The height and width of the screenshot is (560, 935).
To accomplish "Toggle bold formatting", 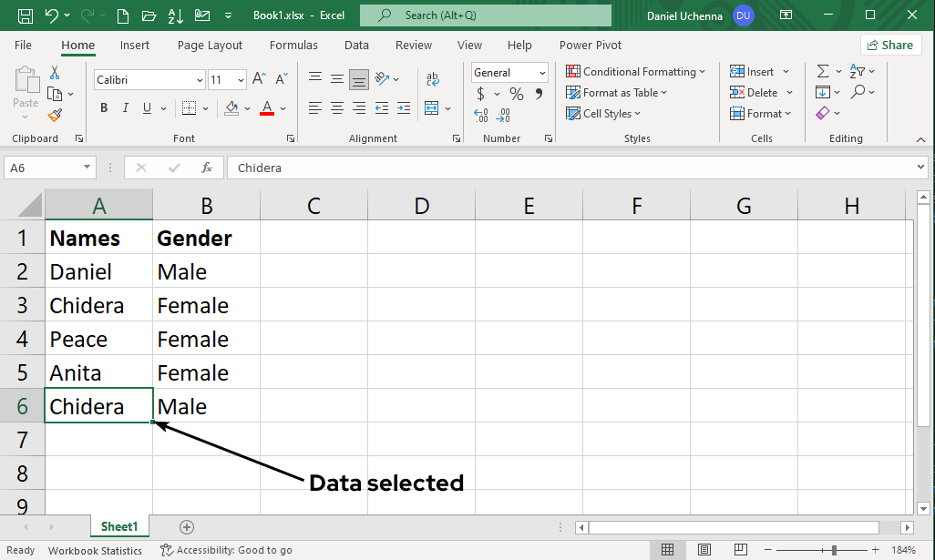I will 103,107.
